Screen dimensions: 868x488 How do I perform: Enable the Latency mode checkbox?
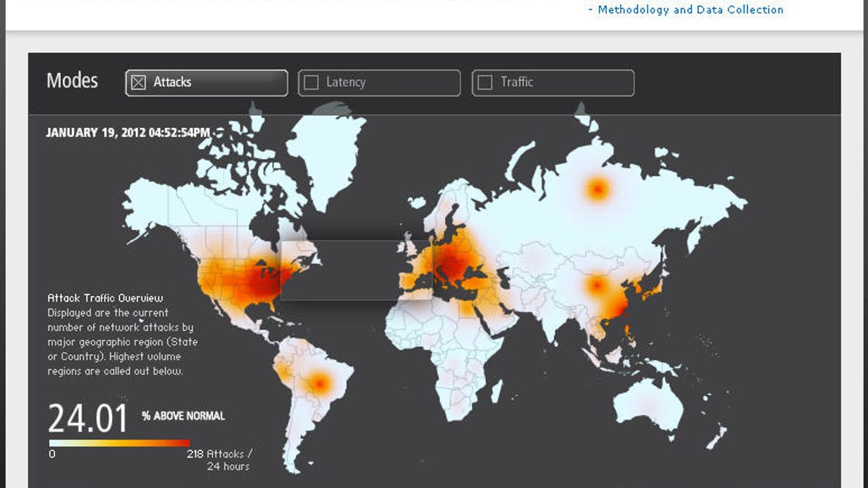(311, 82)
